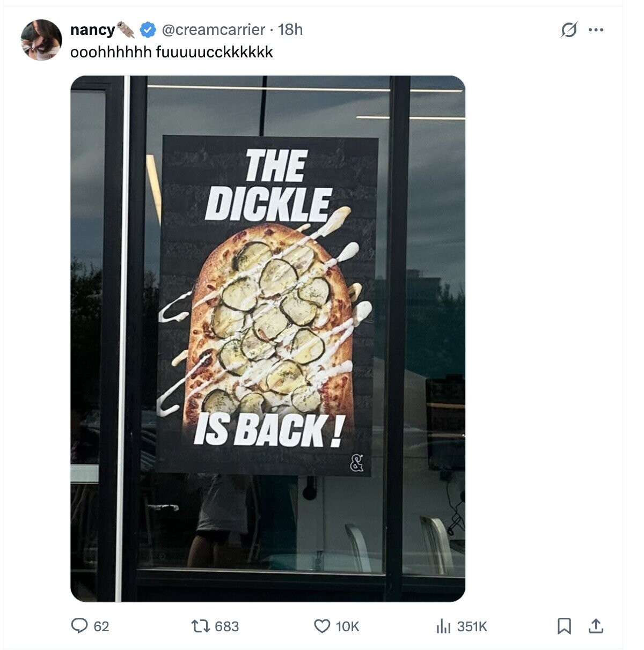The height and width of the screenshot is (650, 644).
Task: Click the 62 replies count
Action: click(x=101, y=626)
